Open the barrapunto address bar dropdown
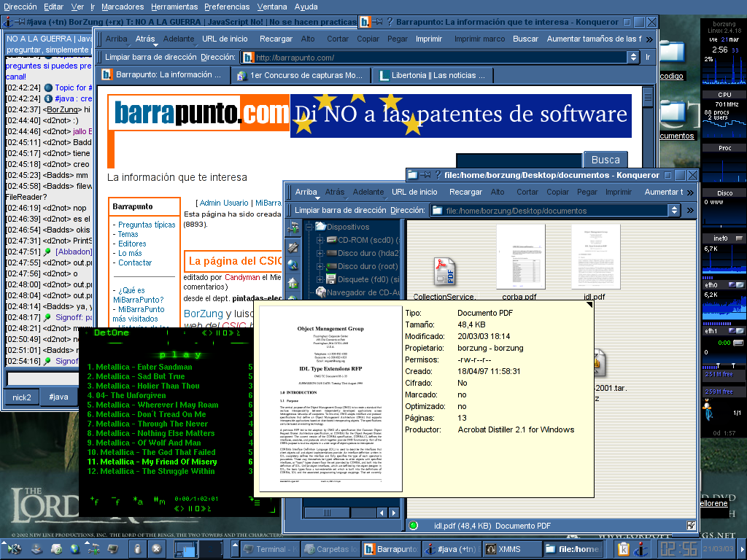 (x=633, y=58)
